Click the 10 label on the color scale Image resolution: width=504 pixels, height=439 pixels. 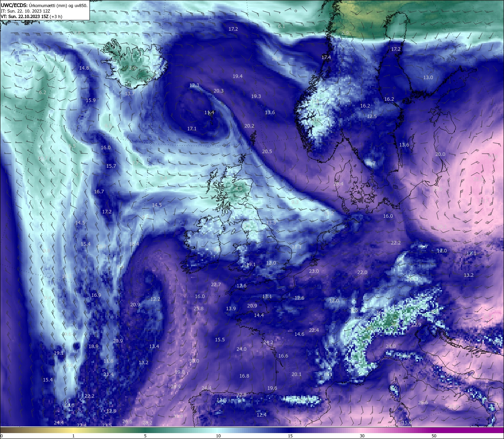click(218, 436)
